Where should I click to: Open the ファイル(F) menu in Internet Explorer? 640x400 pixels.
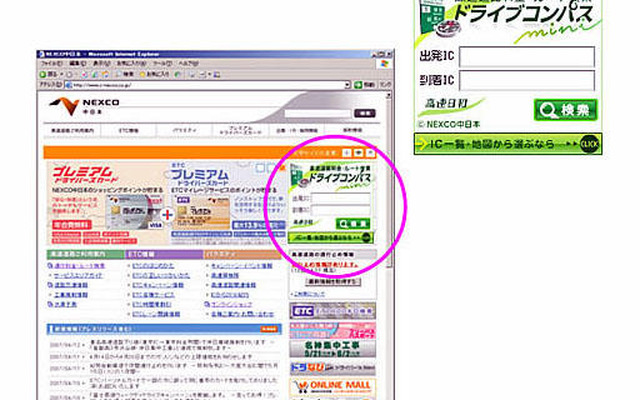click(x=51, y=64)
